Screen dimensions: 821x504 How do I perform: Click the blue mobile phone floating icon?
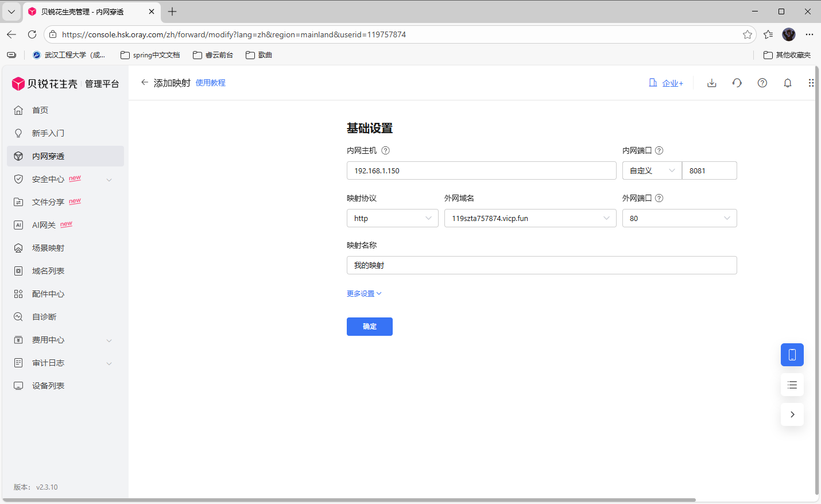pos(792,355)
